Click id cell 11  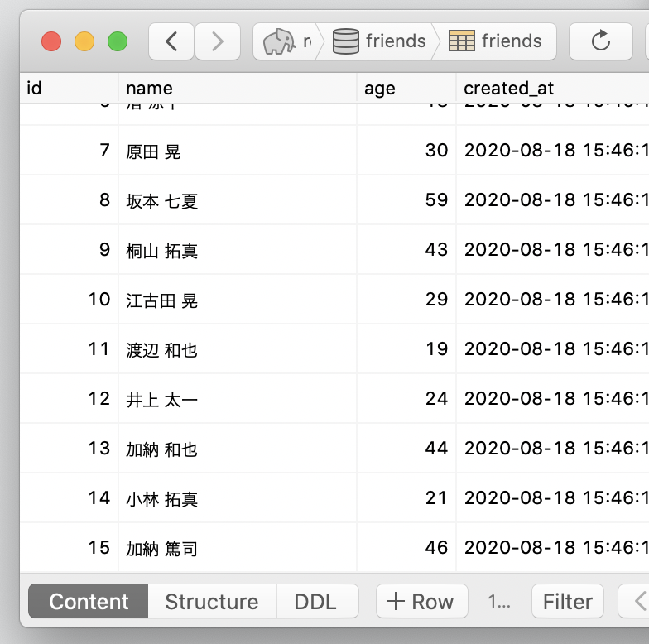click(x=70, y=349)
